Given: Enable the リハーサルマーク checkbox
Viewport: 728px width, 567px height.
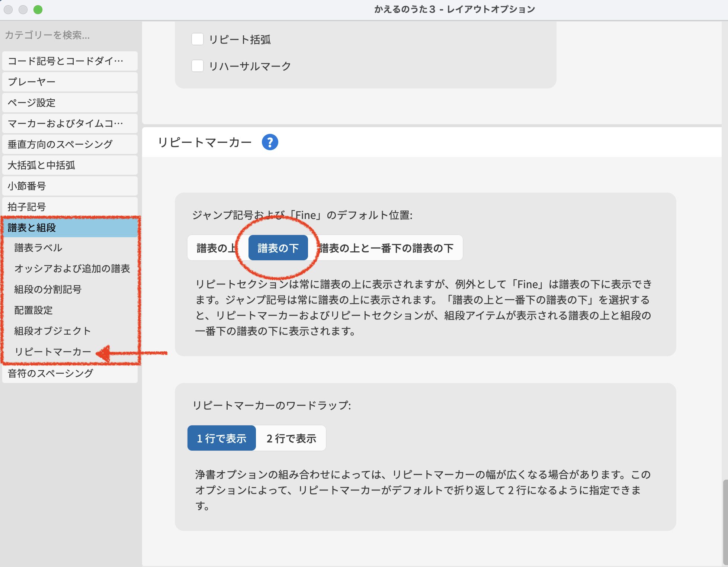Looking at the screenshot, I should [197, 66].
